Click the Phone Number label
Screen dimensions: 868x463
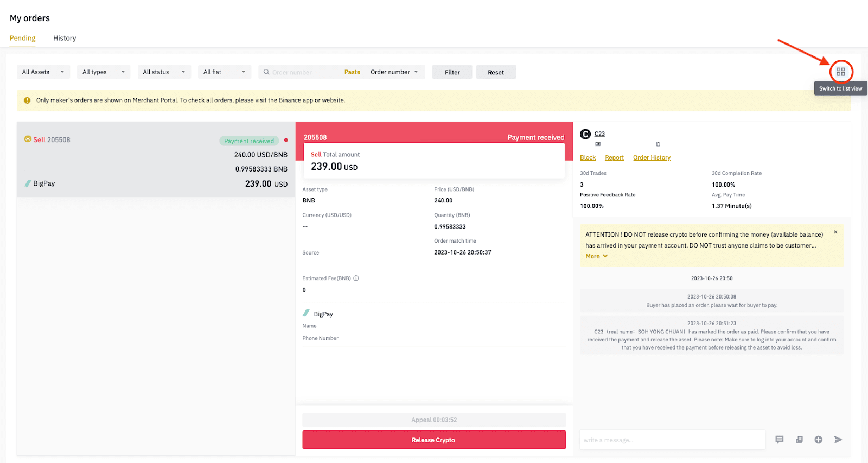point(320,338)
